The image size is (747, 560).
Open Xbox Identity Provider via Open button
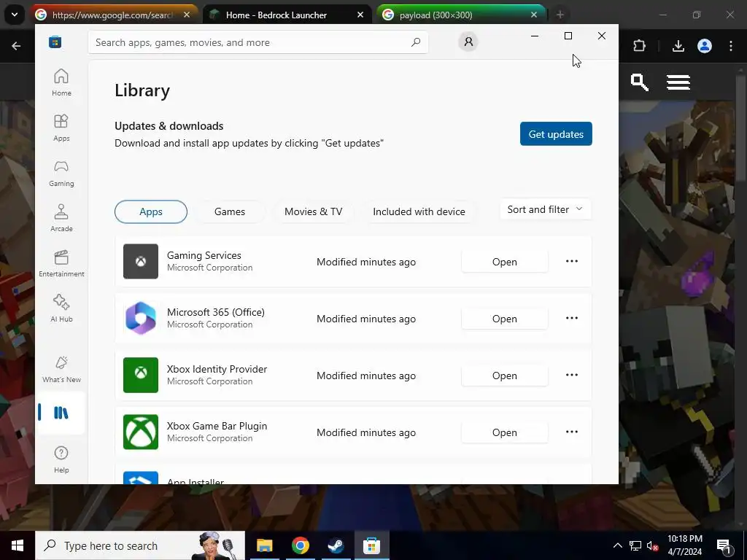505,376
